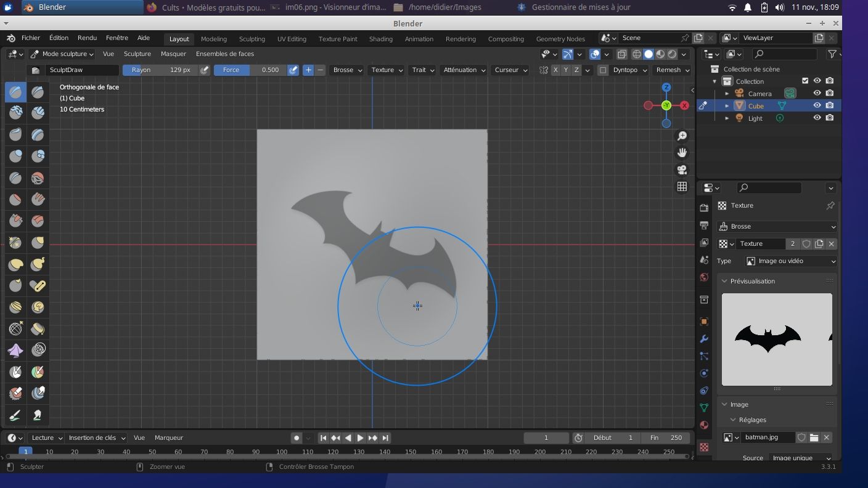868x488 pixels.
Task: Open the texture Type dropdown
Action: point(790,261)
